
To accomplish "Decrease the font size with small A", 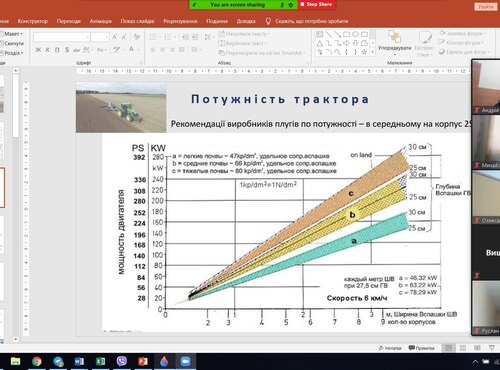I will [124, 37].
